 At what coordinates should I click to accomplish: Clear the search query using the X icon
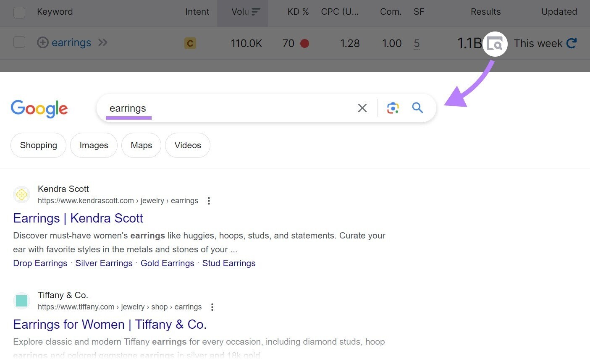point(362,108)
